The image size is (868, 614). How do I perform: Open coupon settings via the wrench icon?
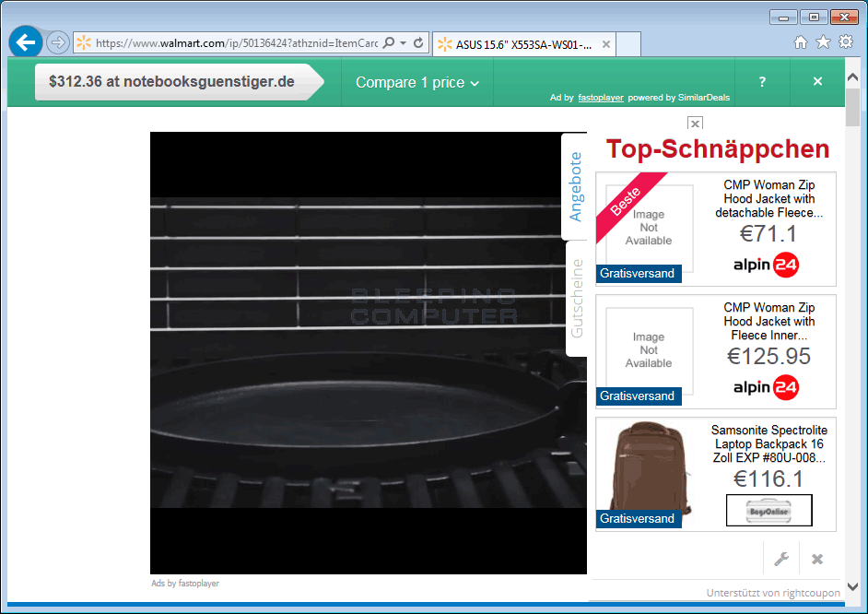(x=781, y=558)
